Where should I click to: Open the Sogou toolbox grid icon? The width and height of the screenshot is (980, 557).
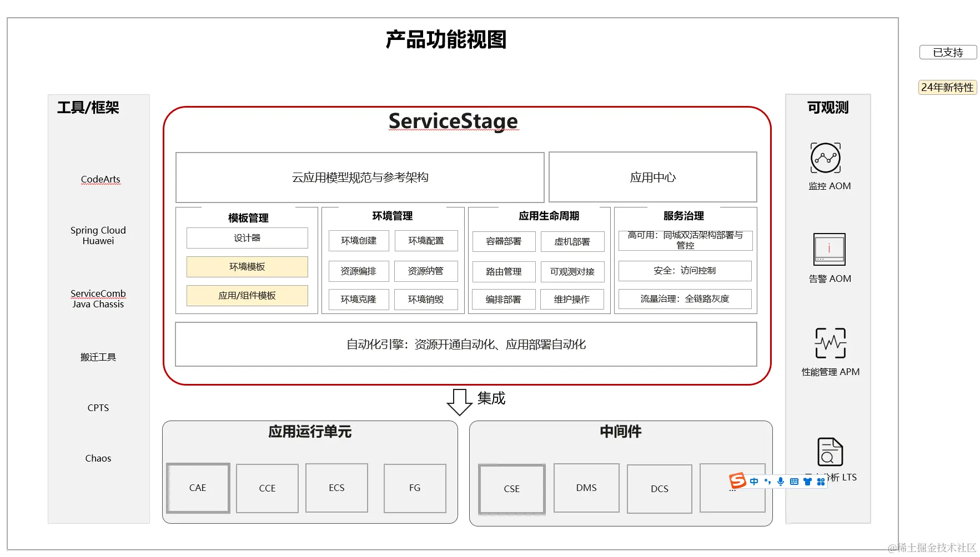(822, 482)
